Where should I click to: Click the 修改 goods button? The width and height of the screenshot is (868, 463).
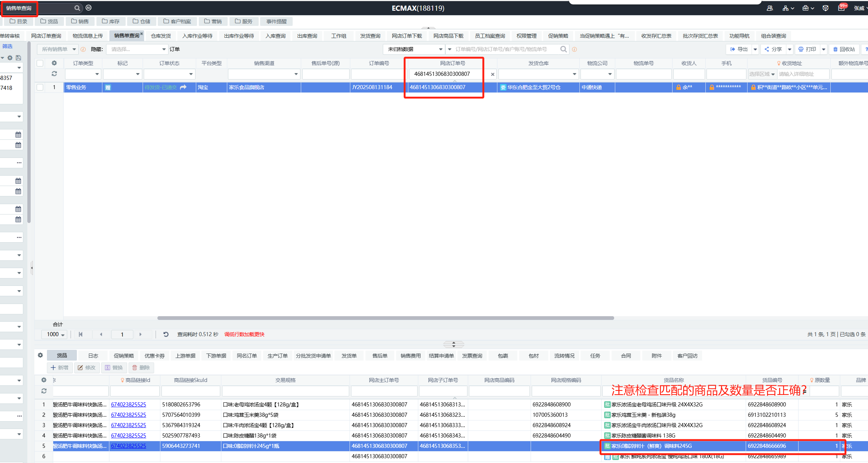pyautogui.click(x=87, y=368)
